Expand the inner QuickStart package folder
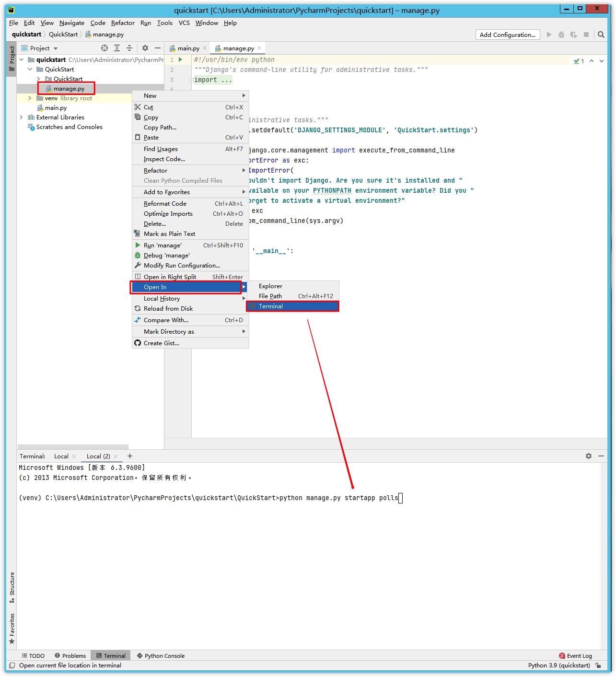 39,79
